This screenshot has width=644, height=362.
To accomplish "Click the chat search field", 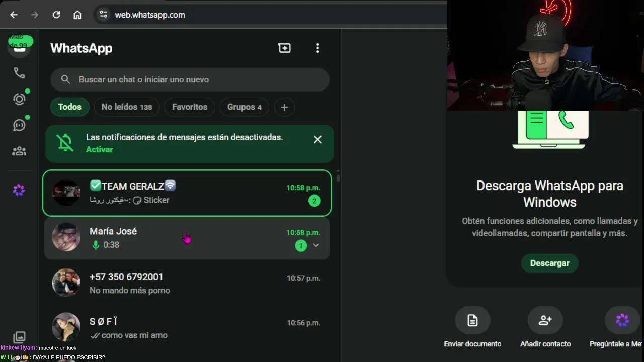I will [x=190, y=79].
